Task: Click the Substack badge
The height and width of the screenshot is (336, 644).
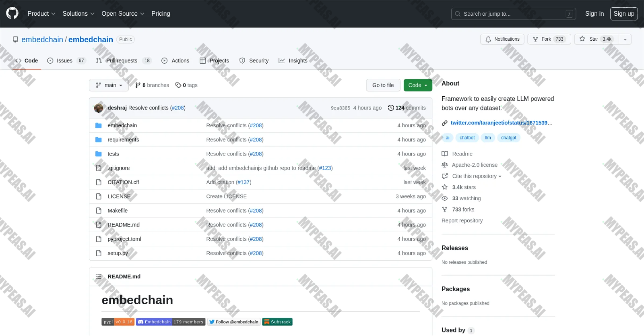Action: (277, 322)
